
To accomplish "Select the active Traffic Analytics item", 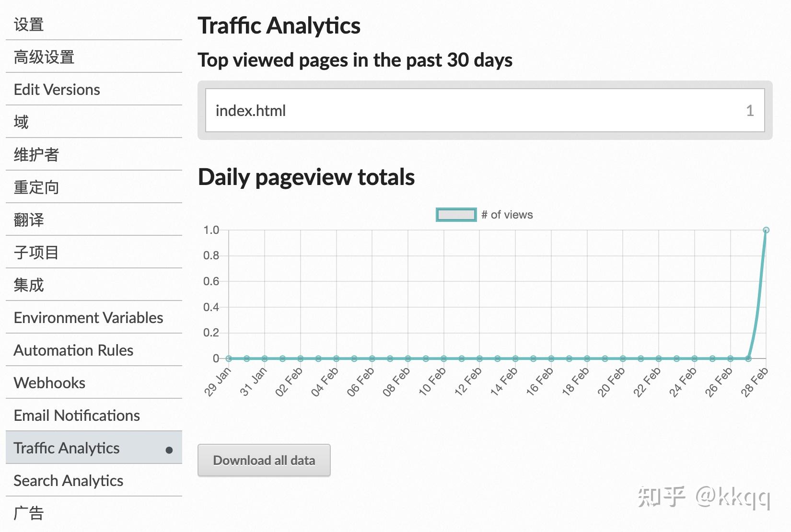I will tap(67, 448).
